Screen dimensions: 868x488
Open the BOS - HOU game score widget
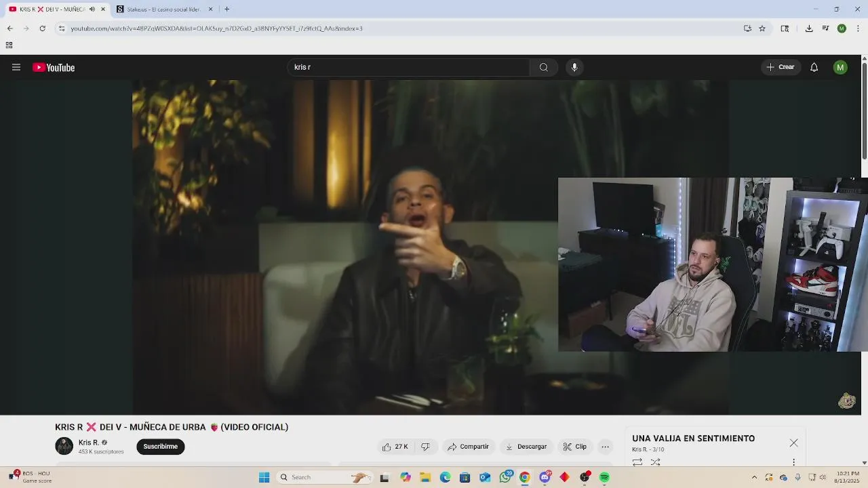pos(31,477)
